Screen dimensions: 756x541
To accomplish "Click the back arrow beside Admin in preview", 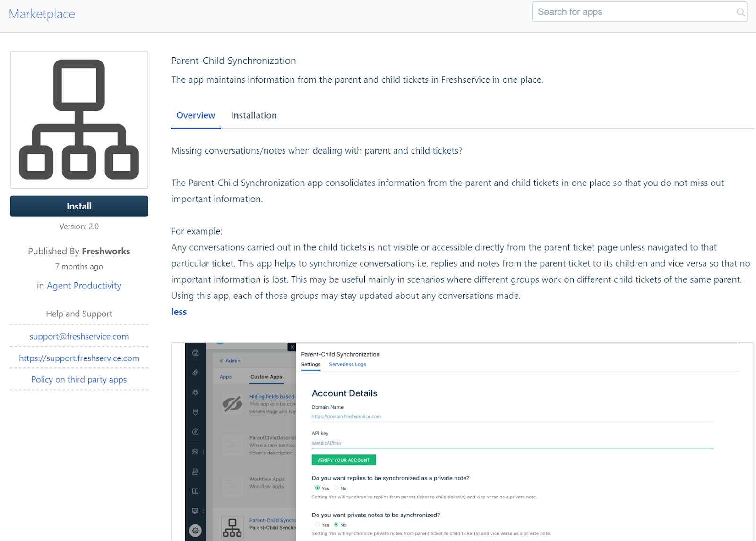I will point(221,361).
